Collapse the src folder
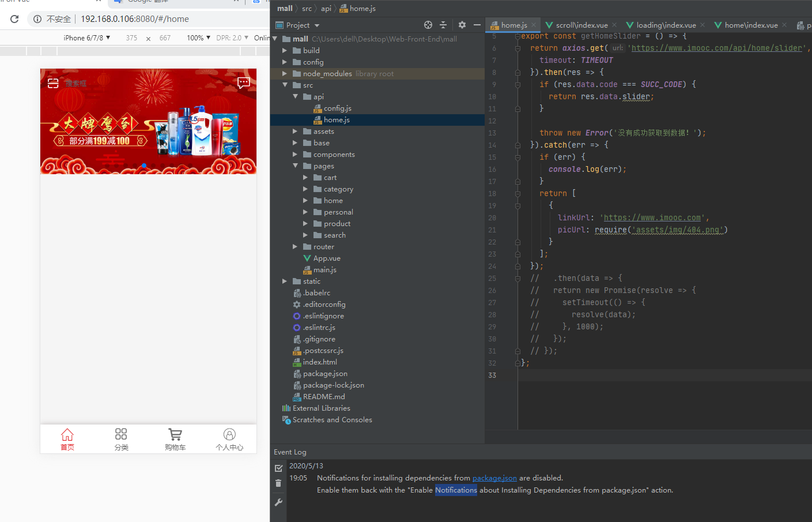812x522 pixels. (285, 85)
